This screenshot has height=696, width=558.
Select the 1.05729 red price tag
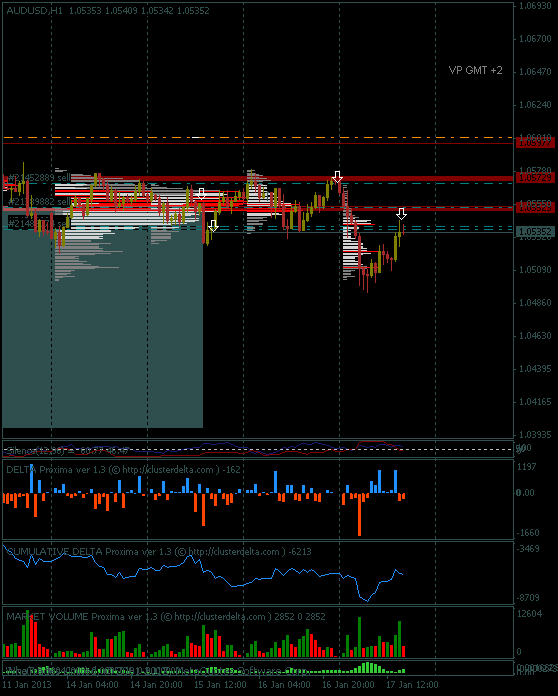point(535,178)
